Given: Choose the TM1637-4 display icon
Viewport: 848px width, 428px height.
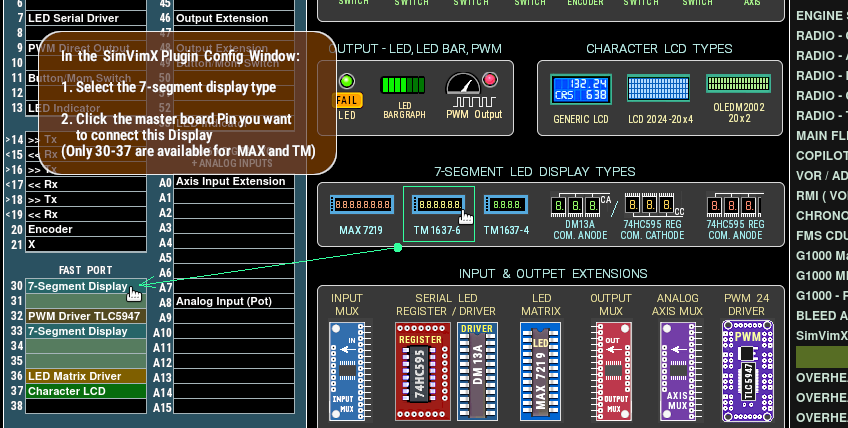Looking at the screenshot, I should [x=506, y=205].
